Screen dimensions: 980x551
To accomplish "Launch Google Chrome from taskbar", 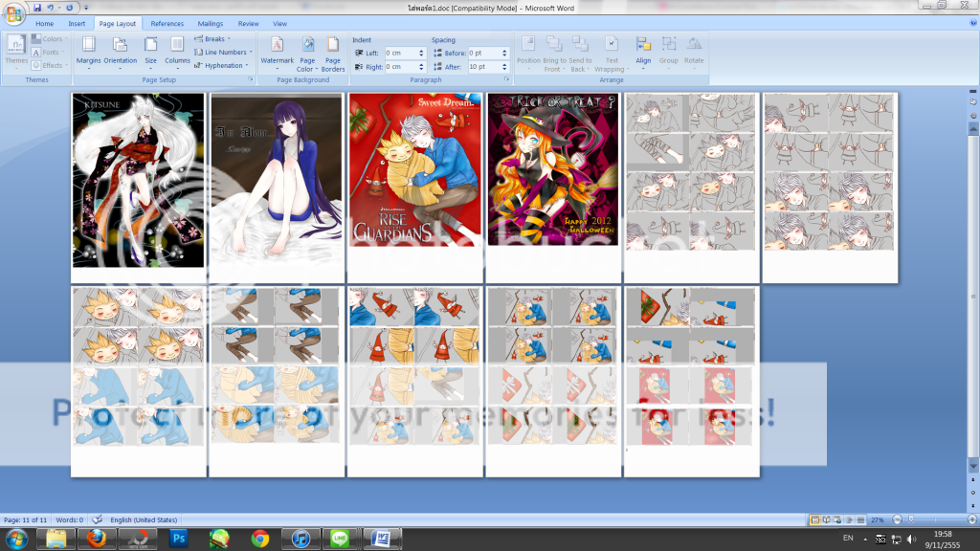I will point(260,539).
